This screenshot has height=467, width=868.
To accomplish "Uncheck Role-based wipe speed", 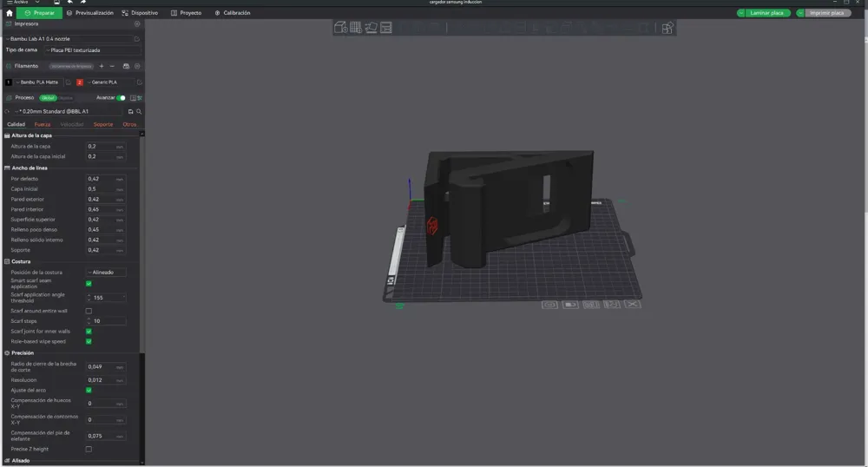I will click(89, 341).
